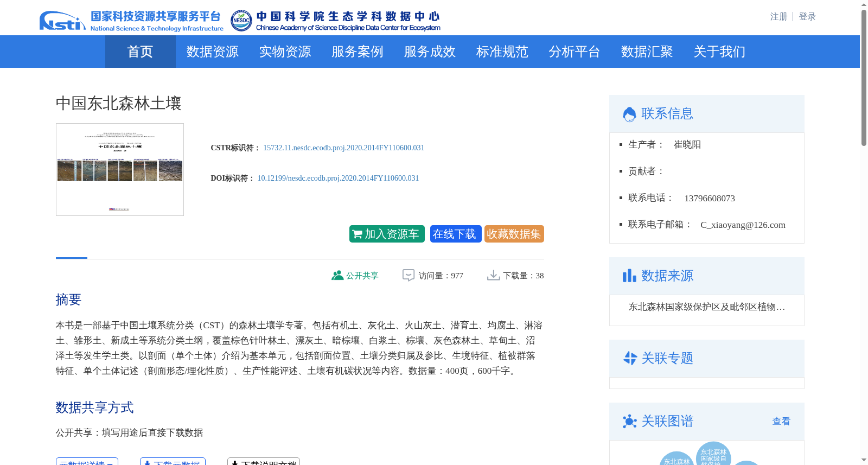Open the 服务成效 menu item
The height and width of the screenshot is (465, 868).
[430, 52]
